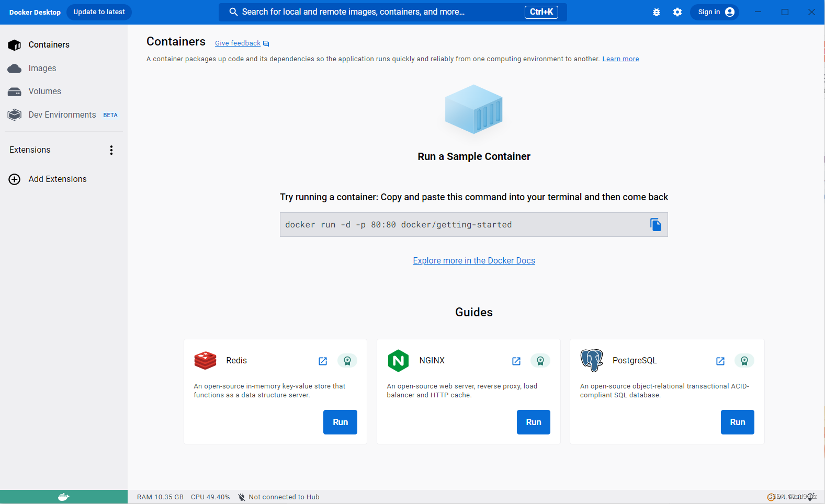This screenshot has height=504, width=825.
Task: Click the Ctrl+K shortcut badge
Action: coord(541,12)
